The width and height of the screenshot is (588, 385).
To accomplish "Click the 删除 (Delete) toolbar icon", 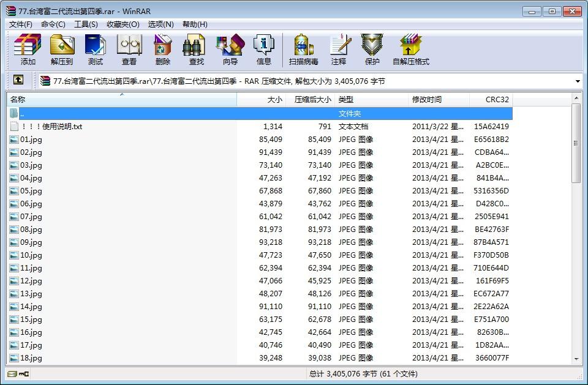I will [x=163, y=49].
